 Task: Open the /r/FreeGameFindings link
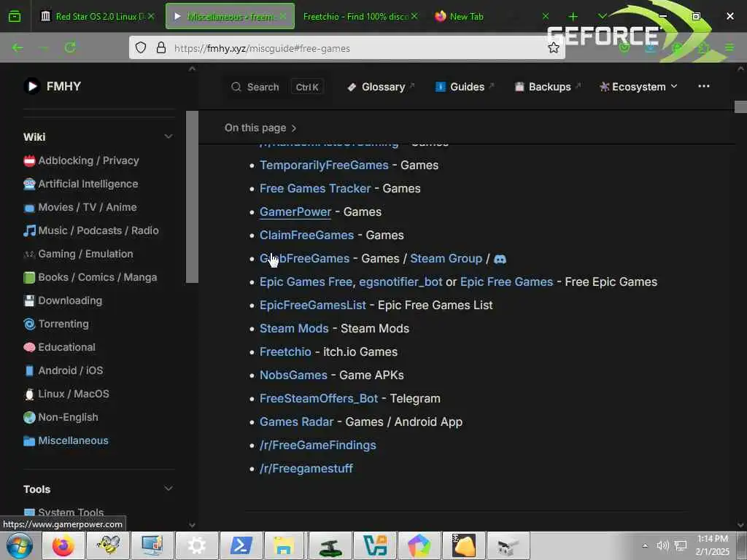coord(318,446)
